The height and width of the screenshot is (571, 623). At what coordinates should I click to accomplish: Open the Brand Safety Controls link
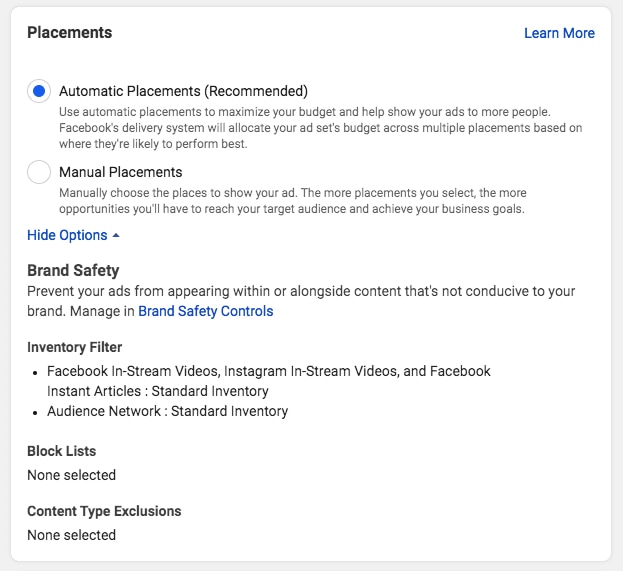click(205, 311)
